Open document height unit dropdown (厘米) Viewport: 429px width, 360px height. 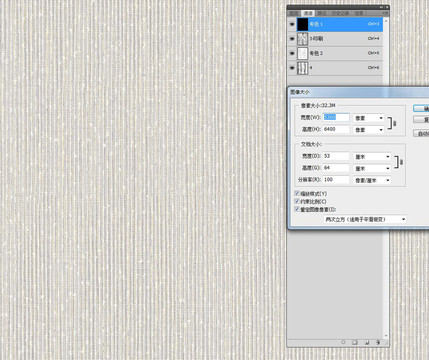coord(372,168)
